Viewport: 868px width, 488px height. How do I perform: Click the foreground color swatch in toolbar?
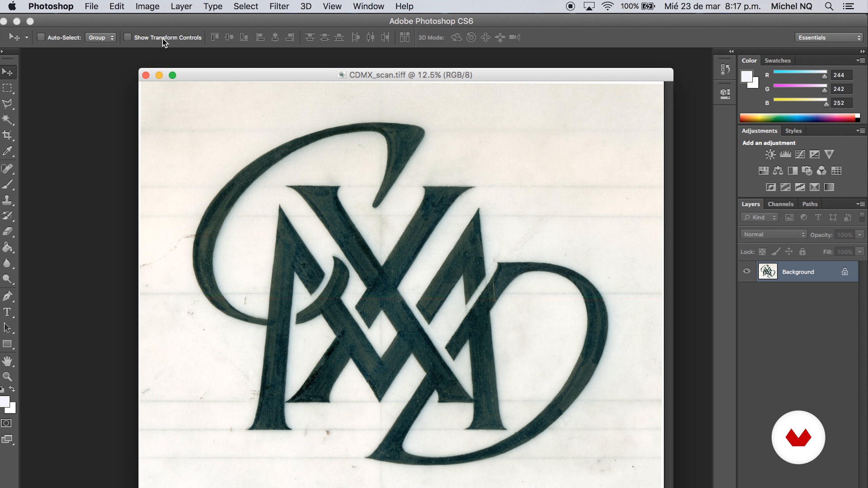[5, 401]
